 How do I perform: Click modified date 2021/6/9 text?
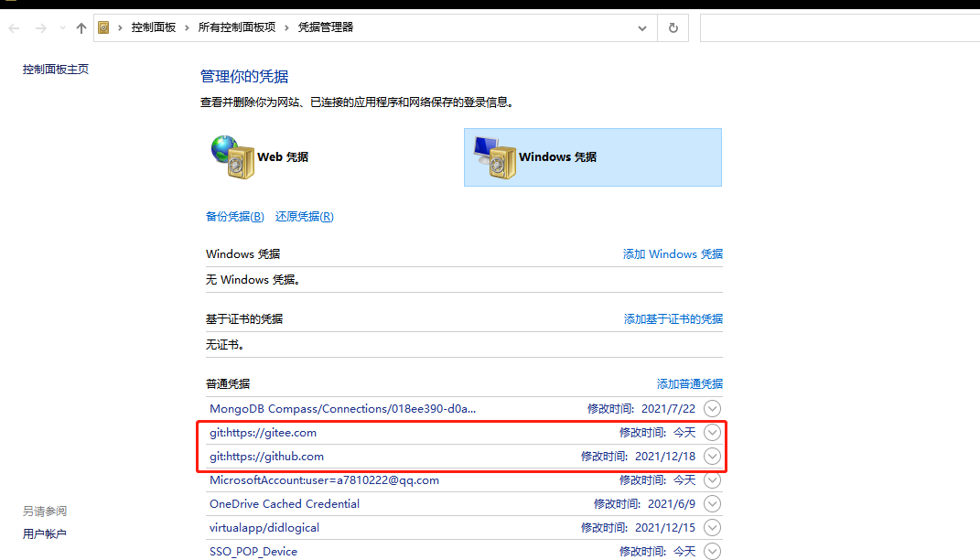coord(672,504)
